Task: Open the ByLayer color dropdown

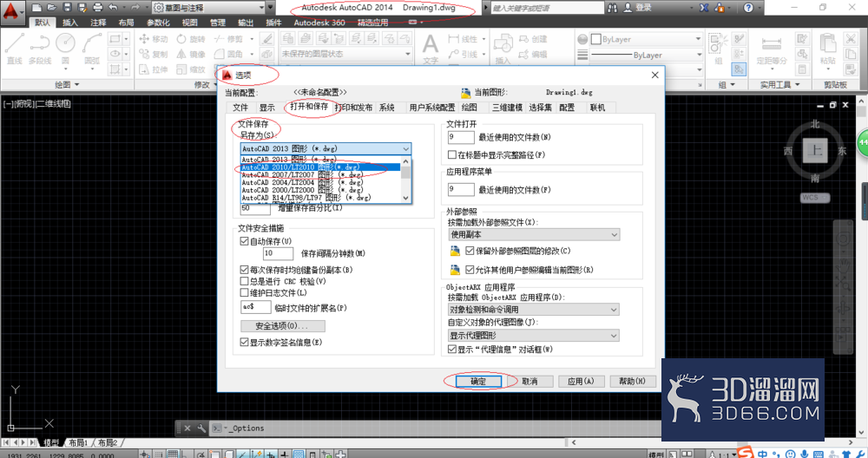Action: (647, 39)
